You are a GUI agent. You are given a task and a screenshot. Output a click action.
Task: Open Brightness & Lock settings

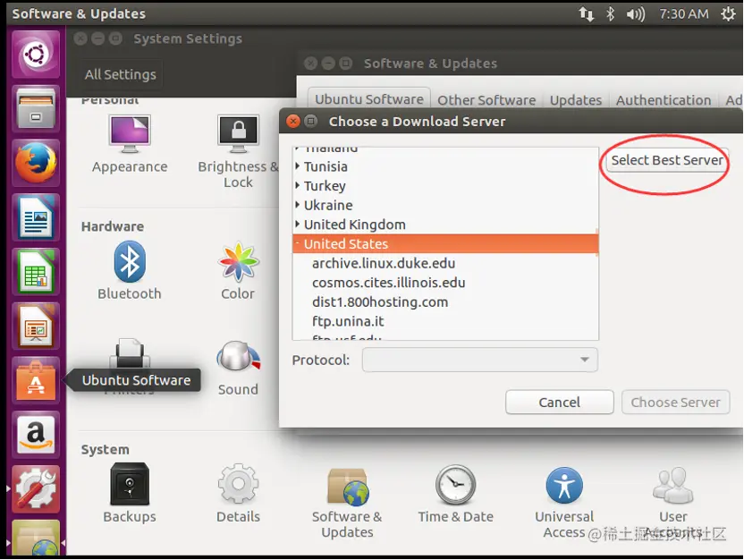click(238, 152)
